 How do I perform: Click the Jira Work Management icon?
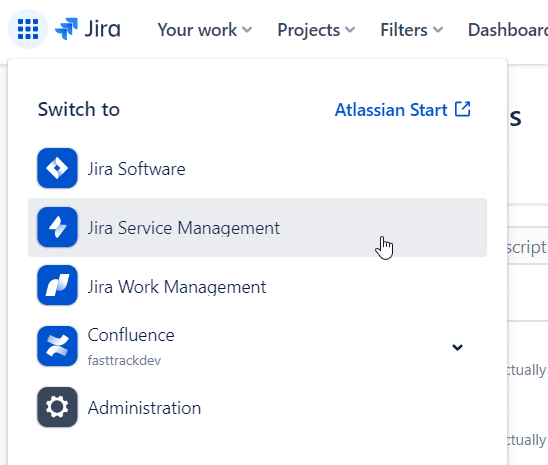click(57, 285)
